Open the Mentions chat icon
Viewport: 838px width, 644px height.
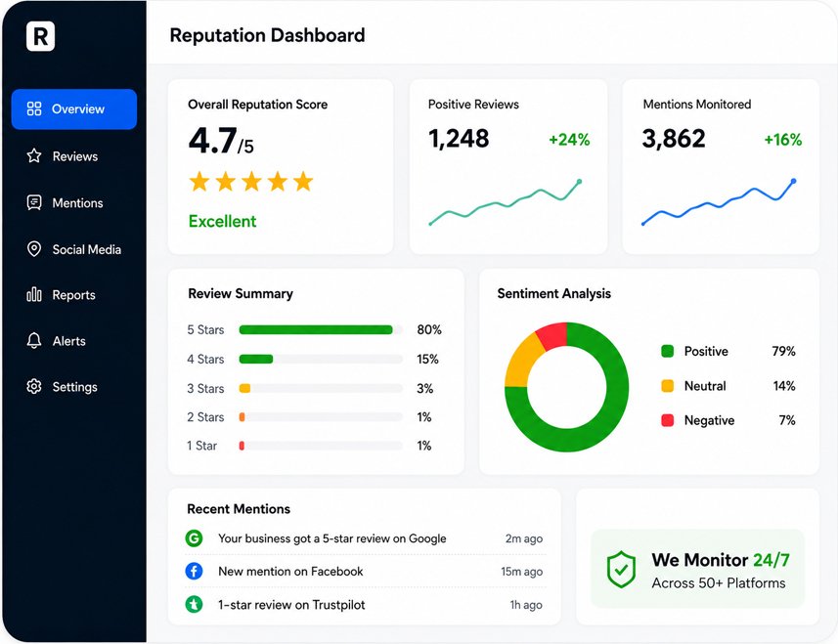pyautogui.click(x=34, y=203)
